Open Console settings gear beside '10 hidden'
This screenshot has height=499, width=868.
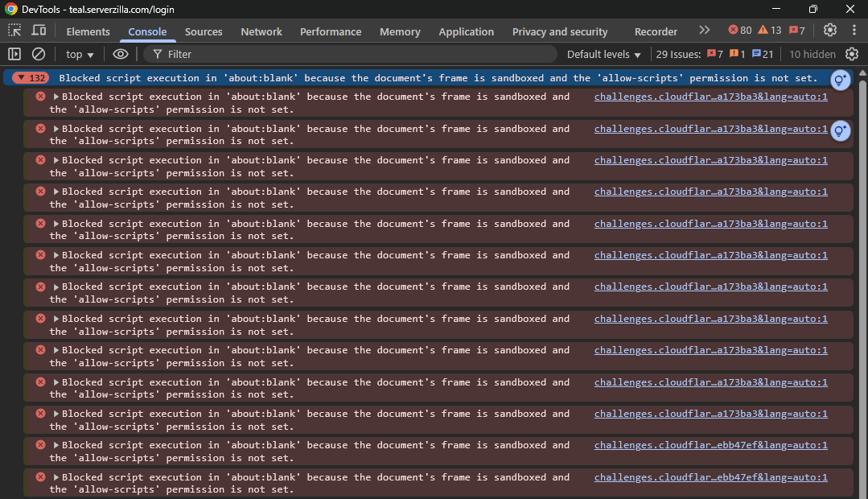(x=852, y=54)
